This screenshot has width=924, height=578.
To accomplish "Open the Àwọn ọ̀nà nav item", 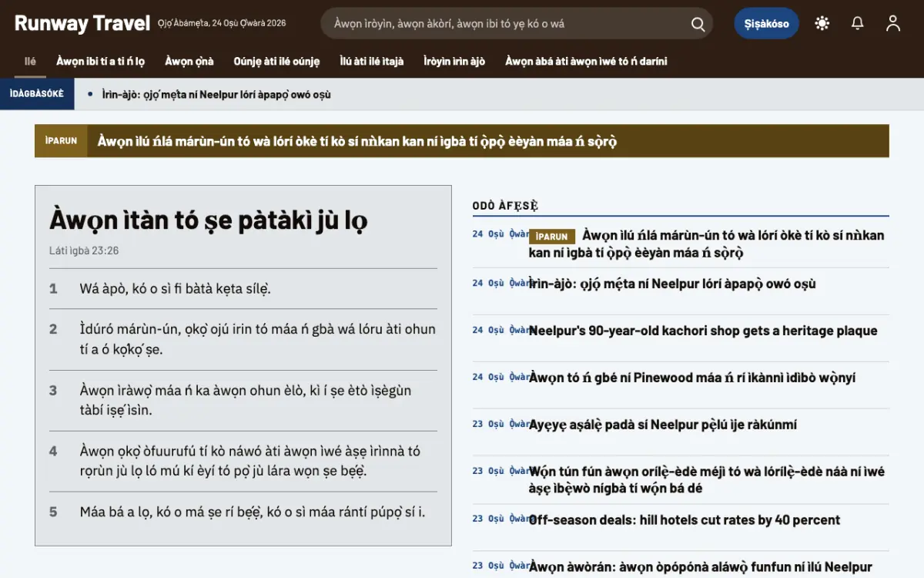I will (189, 62).
